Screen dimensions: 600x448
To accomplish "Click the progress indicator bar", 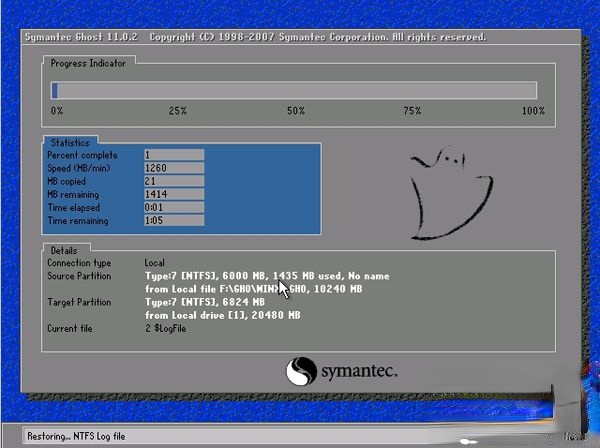I will point(294,90).
